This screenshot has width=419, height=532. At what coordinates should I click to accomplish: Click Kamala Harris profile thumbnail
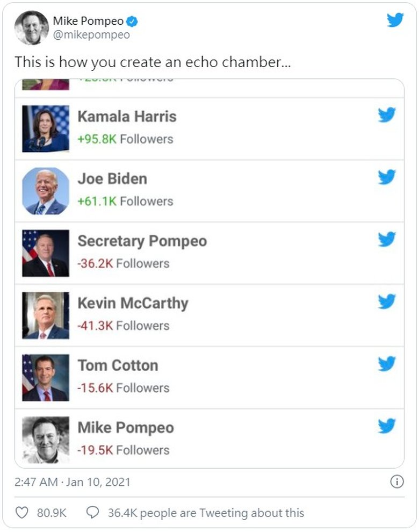(46, 128)
